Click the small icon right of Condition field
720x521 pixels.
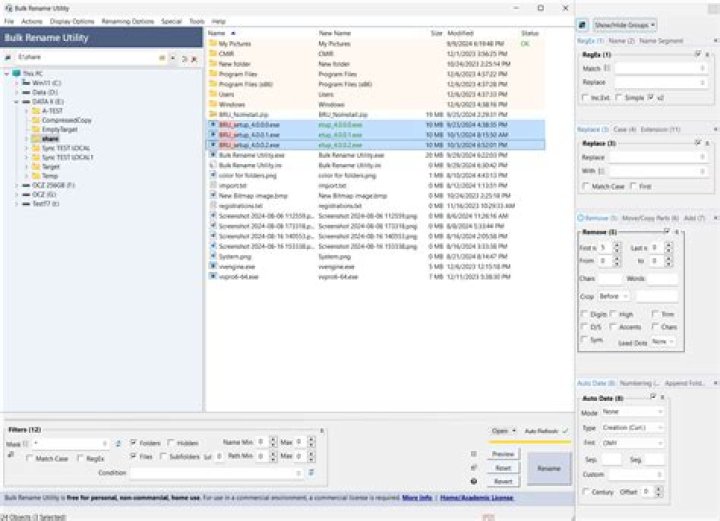tap(311, 472)
